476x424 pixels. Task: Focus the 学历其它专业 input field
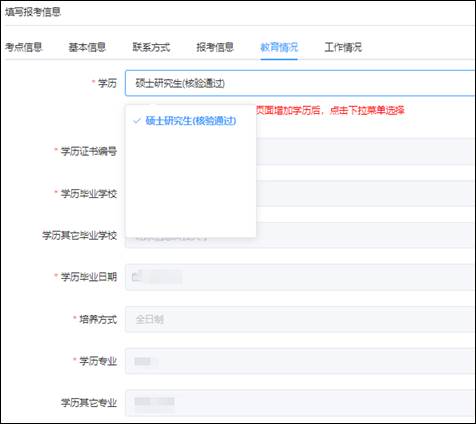pyautogui.click(x=300, y=403)
